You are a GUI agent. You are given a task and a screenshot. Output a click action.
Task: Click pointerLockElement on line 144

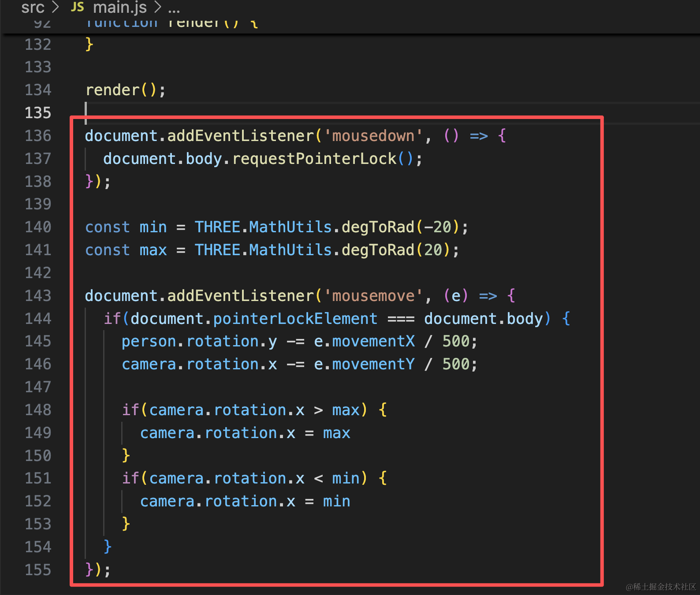click(295, 319)
